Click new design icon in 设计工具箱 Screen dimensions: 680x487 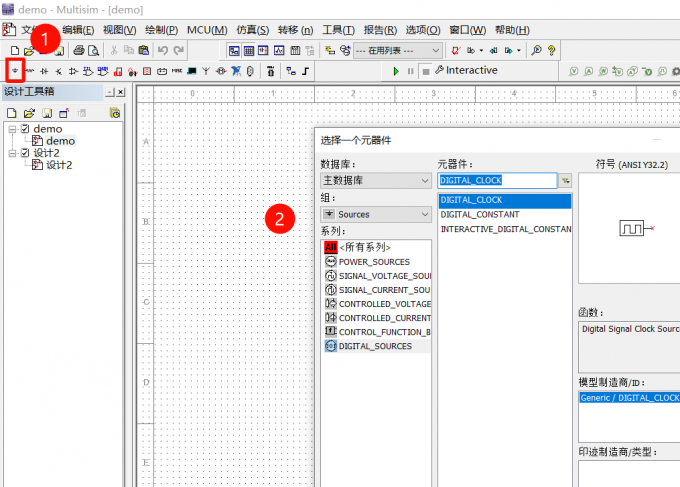click(x=12, y=114)
